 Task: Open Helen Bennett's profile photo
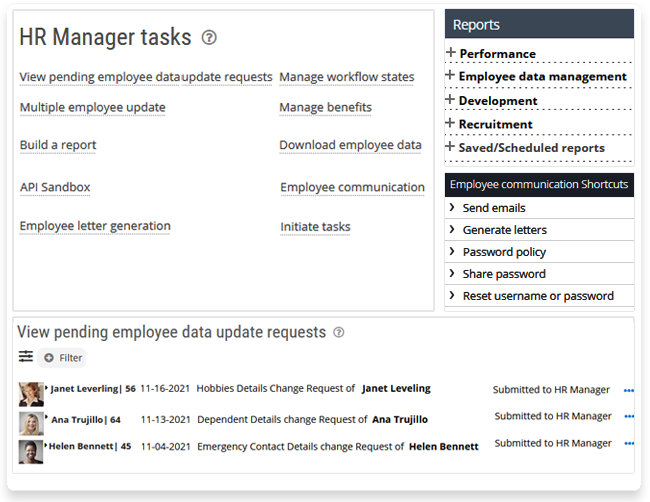pyautogui.click(x=31, y=452)
